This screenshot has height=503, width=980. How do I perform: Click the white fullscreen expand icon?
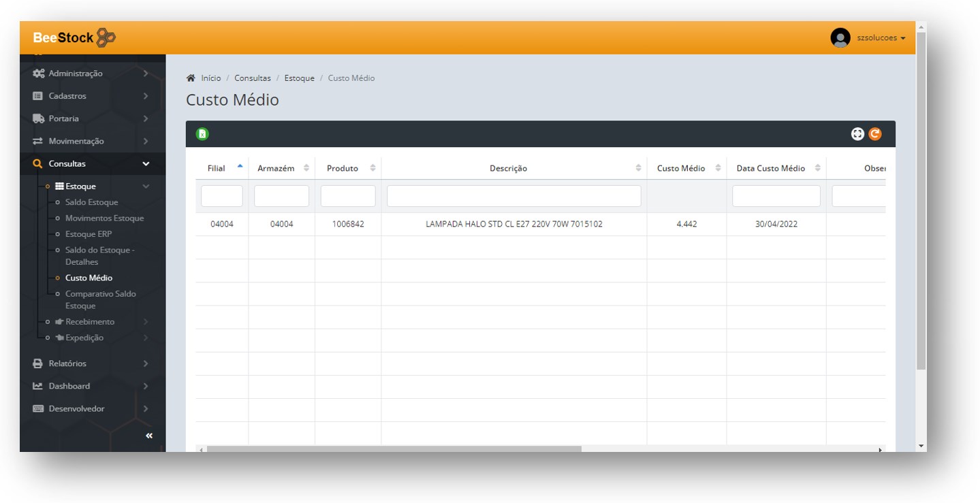tap(857, 134)
